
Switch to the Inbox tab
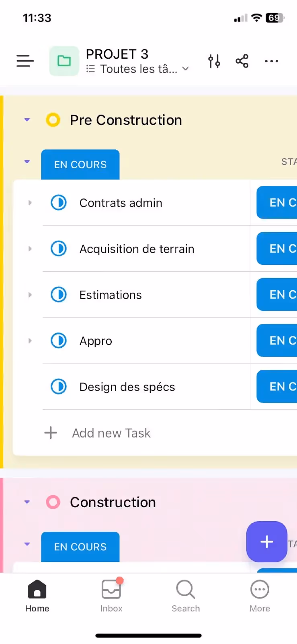(x=111, y=596)
